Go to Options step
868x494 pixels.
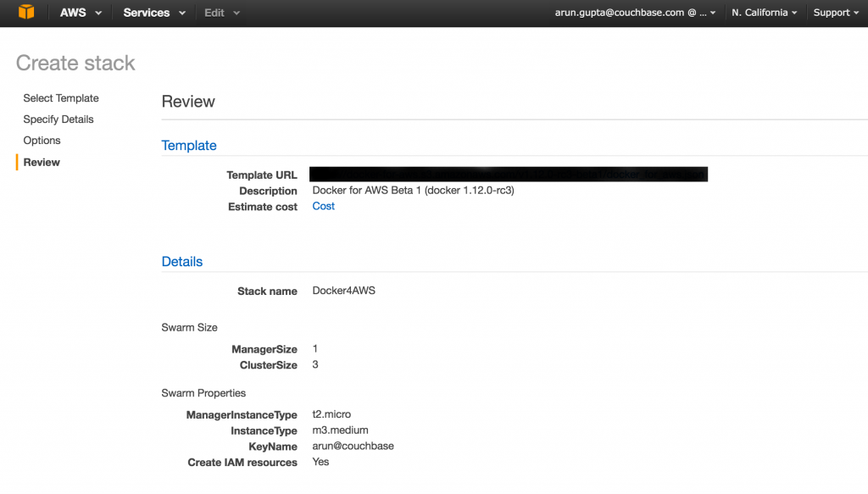42,141
